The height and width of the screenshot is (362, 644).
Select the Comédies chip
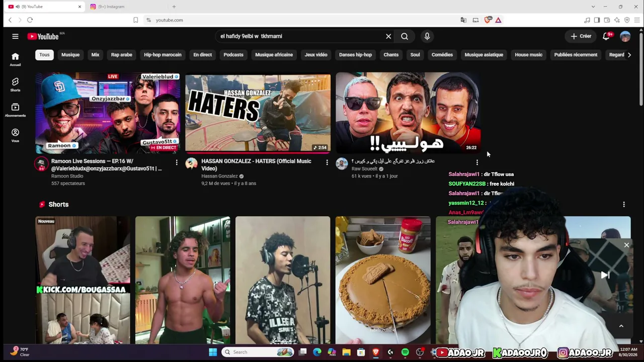click(x=442, y=55)
